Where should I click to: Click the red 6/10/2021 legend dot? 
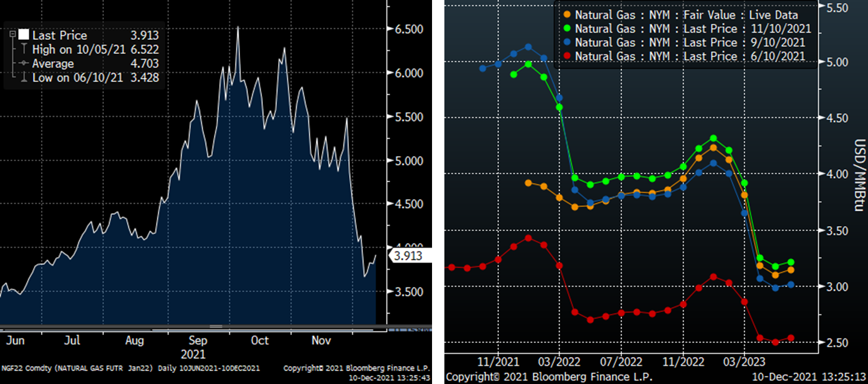click(x=566, y=56)
